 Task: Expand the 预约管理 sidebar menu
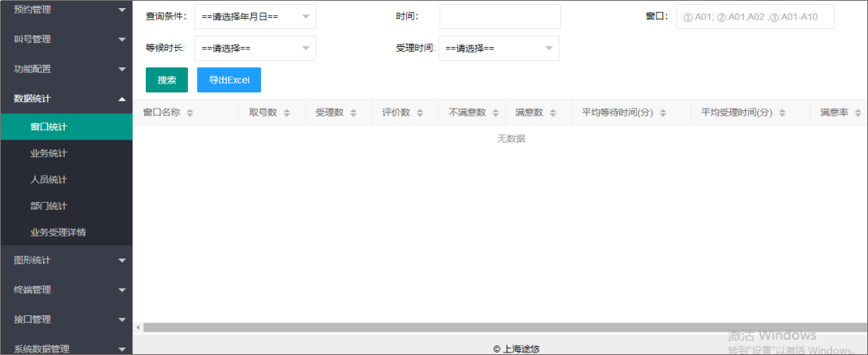point(66,10)
